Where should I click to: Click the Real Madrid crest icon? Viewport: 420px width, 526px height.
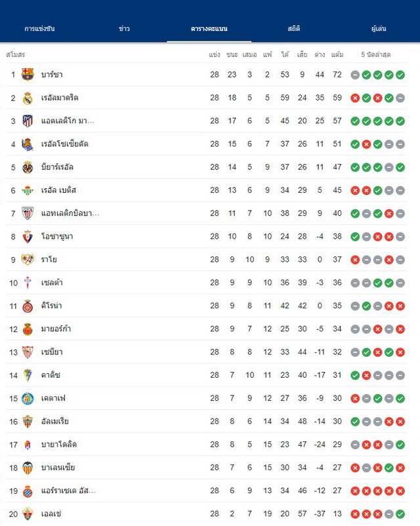pos(28,98)
